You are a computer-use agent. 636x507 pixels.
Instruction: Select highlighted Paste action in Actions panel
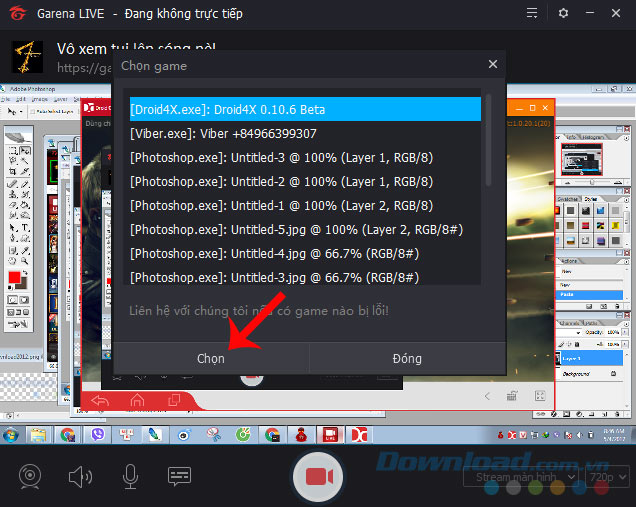(589, 294)
